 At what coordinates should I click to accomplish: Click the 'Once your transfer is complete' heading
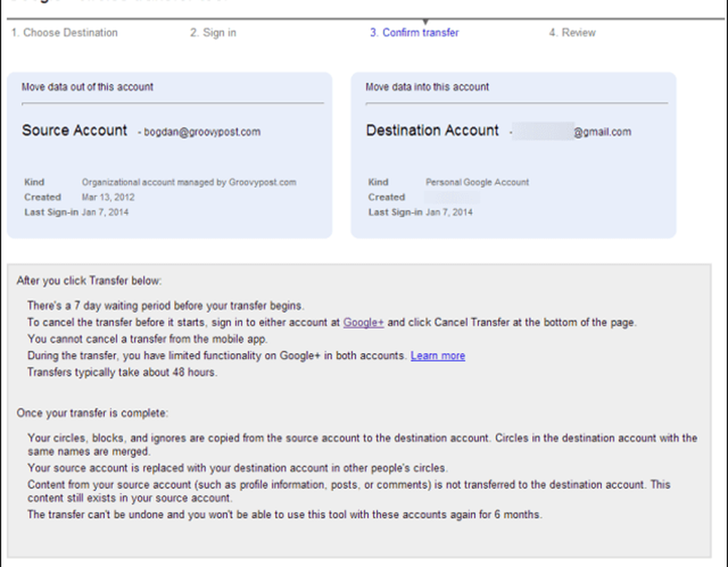[92, 413]
